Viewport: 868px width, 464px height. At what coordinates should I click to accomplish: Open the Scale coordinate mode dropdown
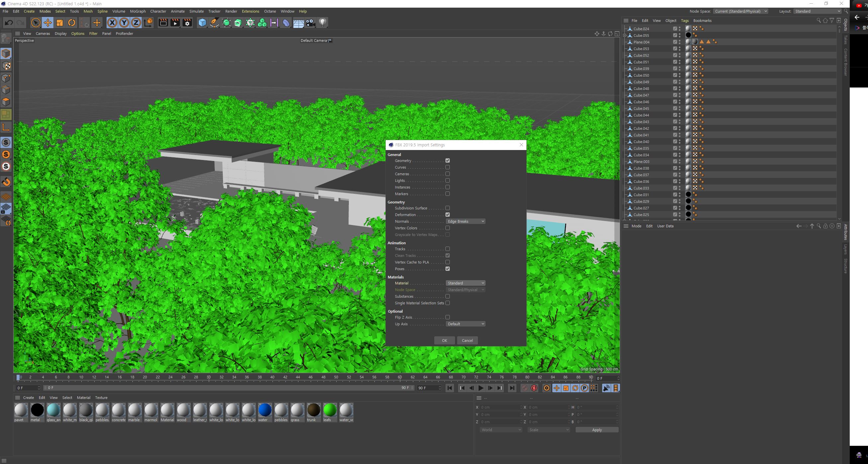(x=549, y=430)
